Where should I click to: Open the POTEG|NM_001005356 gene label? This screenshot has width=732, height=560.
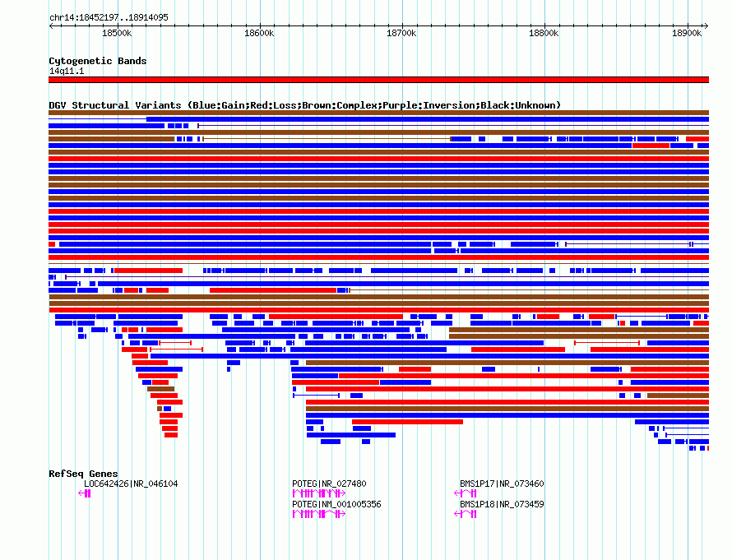[x=336, y=504]
